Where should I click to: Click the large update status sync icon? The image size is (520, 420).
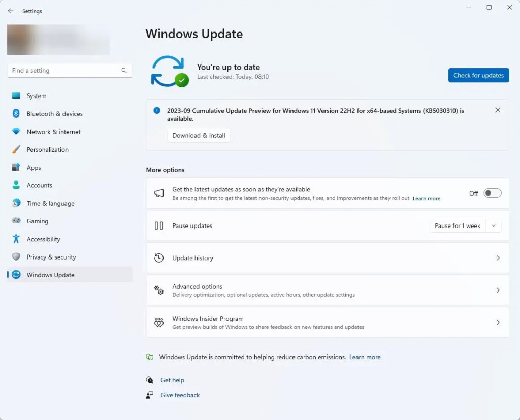[x=170, y=71]
